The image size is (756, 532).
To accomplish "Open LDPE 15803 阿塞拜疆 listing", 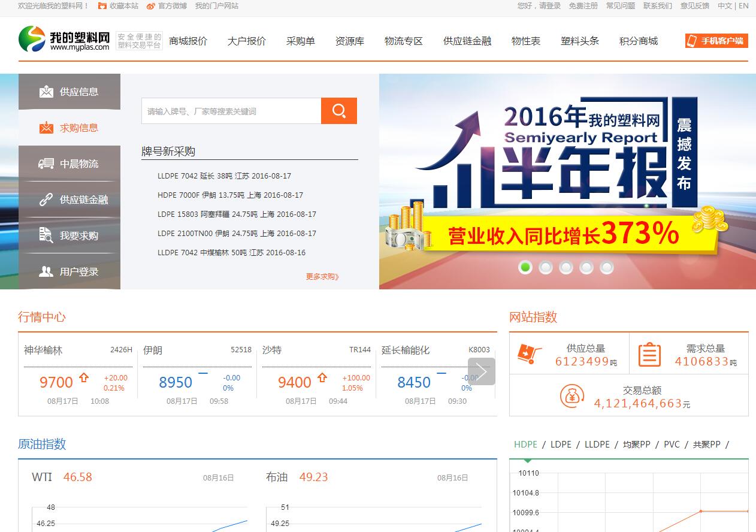I will click(237, 214).
